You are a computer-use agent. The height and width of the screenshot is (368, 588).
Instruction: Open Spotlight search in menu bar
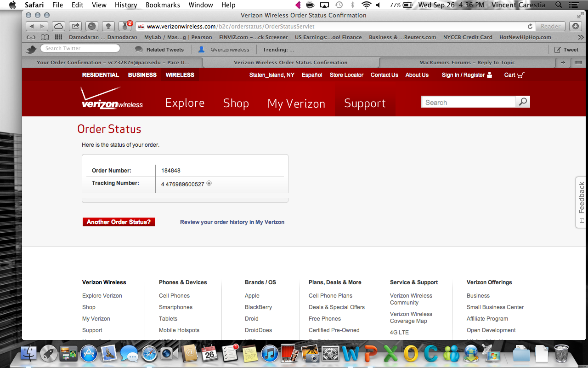(x=559, y=5)
